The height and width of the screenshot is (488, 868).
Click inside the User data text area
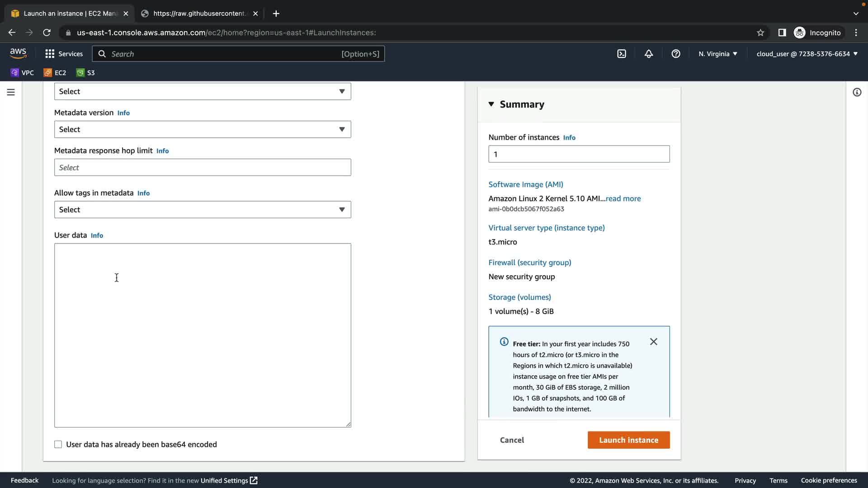(203, 335)
